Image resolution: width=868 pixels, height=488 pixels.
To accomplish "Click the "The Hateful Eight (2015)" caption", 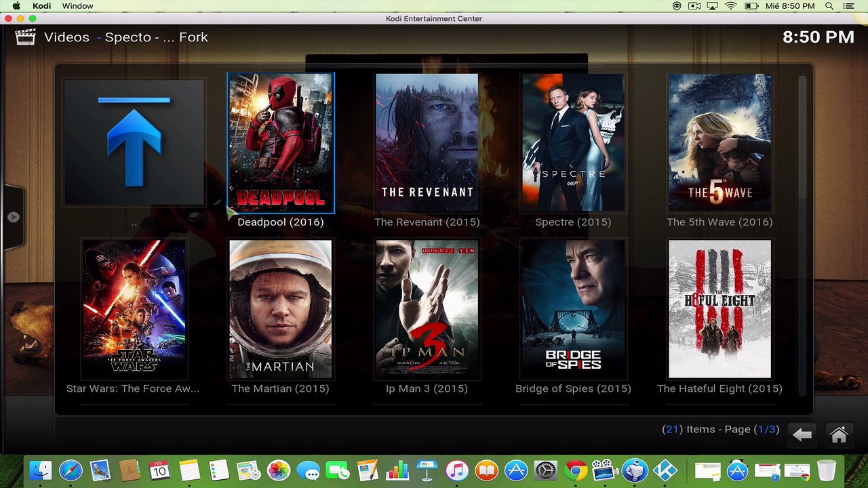I will 719,389.
